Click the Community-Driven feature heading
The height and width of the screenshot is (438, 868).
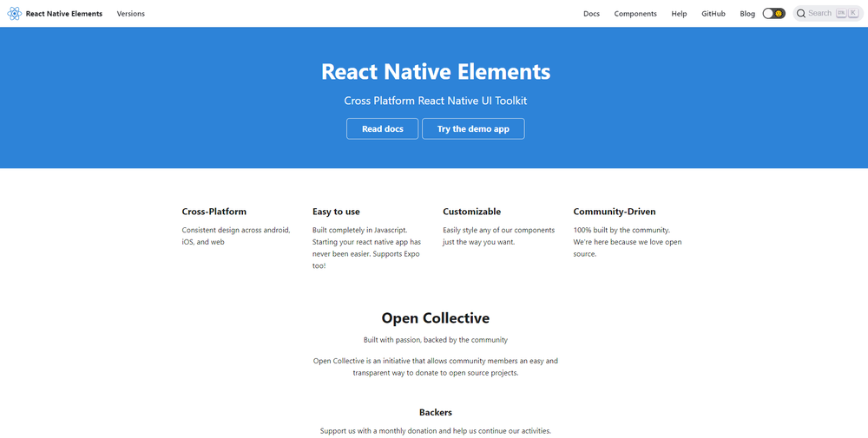[615, 212]
